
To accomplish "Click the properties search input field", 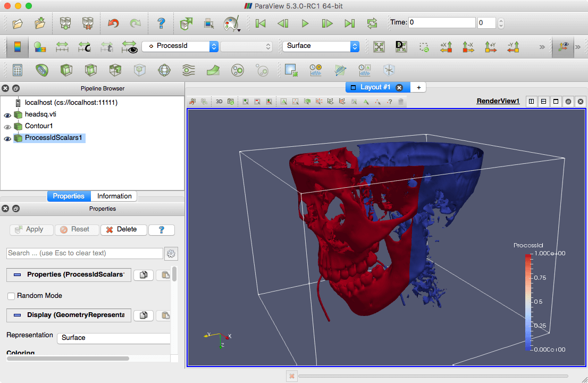I will coord(85,253).
